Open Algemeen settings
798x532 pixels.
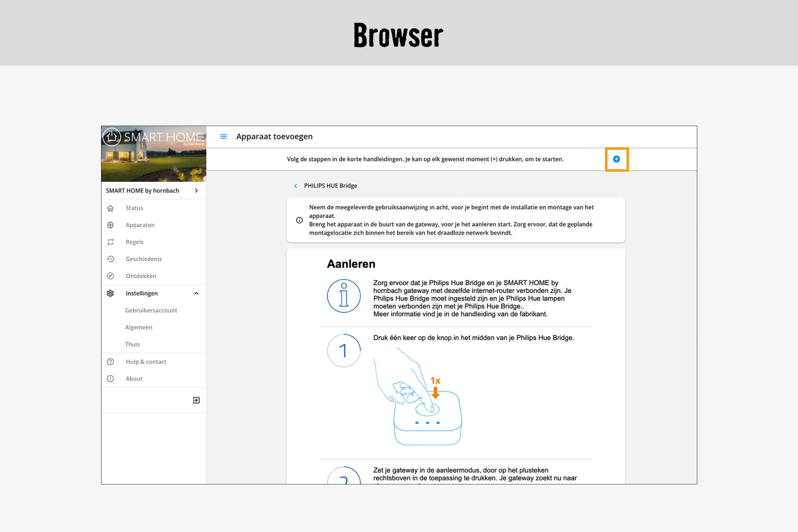tap(138, 328)
